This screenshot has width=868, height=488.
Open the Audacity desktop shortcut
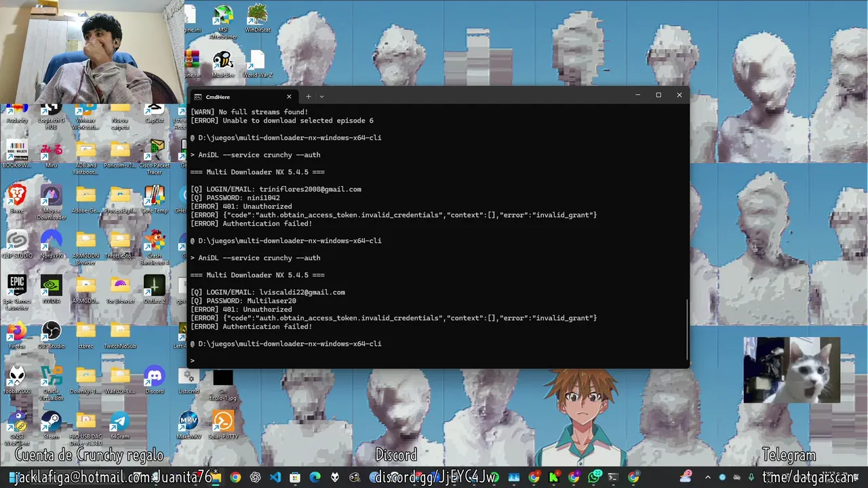click(17, 114)
